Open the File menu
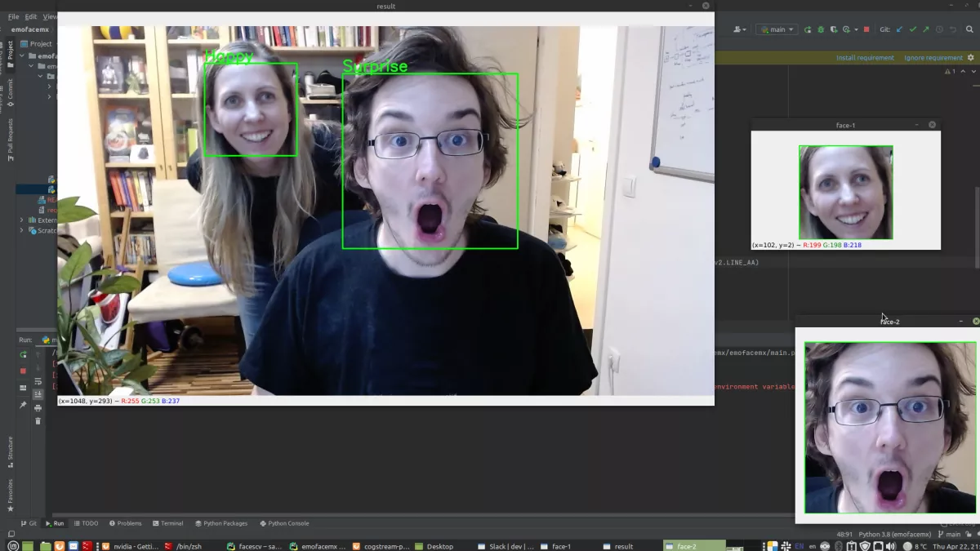 (x=12, y=16)
